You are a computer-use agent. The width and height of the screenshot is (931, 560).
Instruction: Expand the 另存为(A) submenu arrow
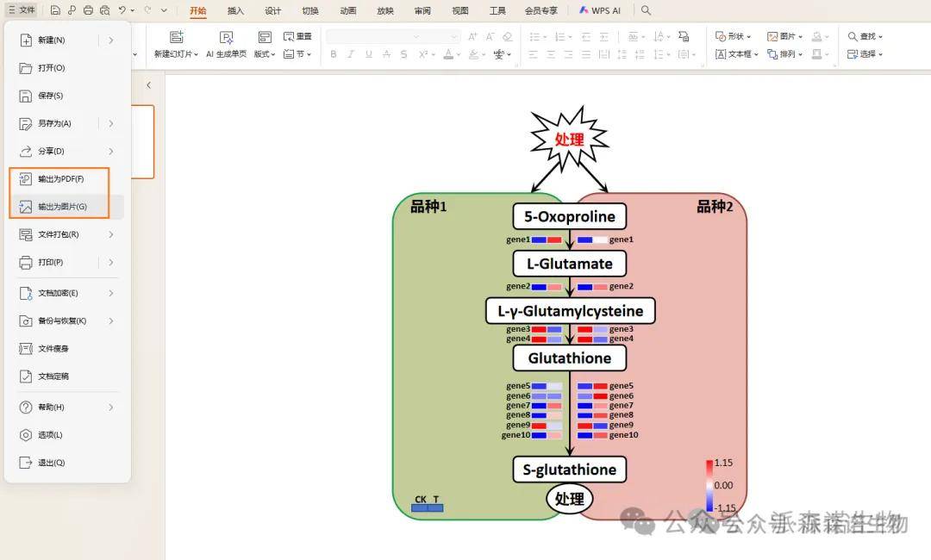(x=111, y=123)
